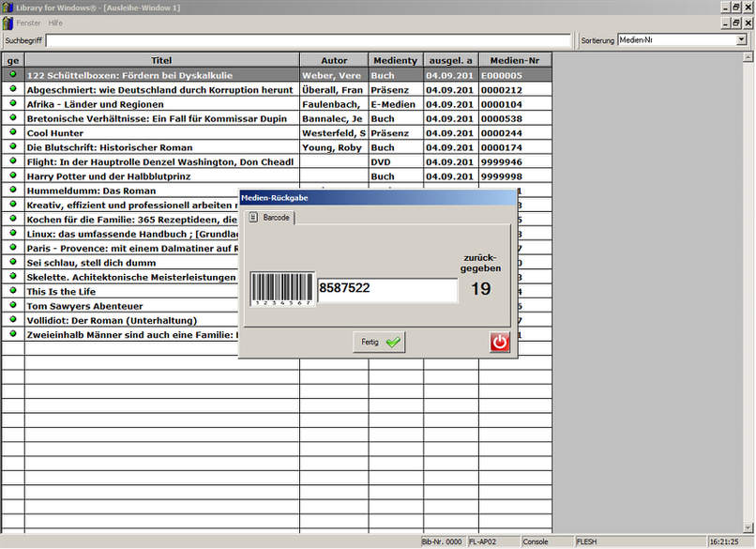Click the green dot beside Cool Hunter
The width and height of the screenshot is (756, 549).
[x=13, y=131]
